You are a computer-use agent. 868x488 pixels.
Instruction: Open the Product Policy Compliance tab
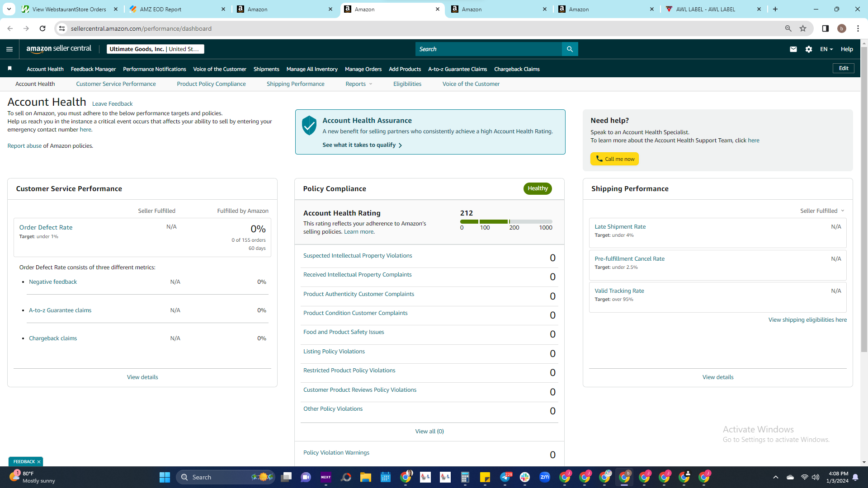coord(211,84)
